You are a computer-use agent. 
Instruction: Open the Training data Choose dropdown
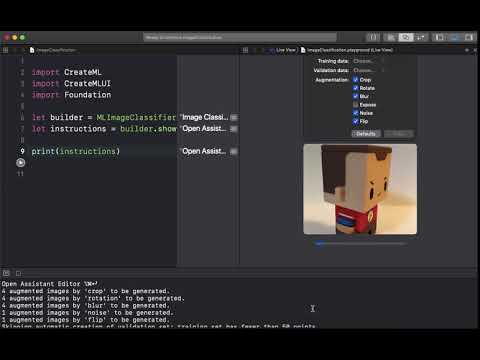[x=368, y=61]
